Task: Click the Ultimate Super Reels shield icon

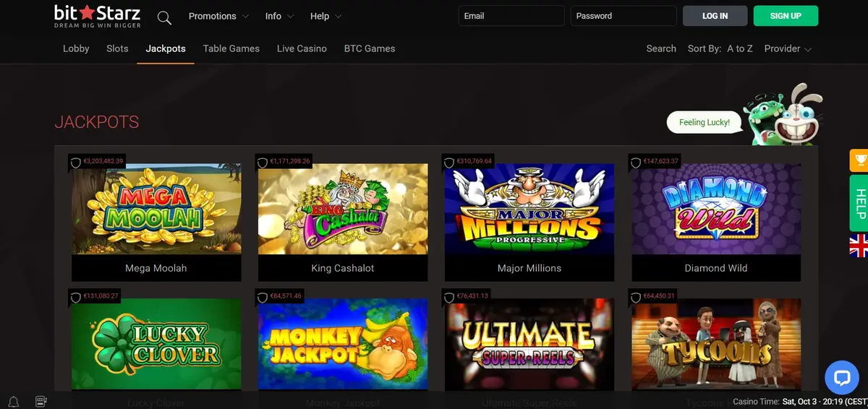Action: pos(449,297)
